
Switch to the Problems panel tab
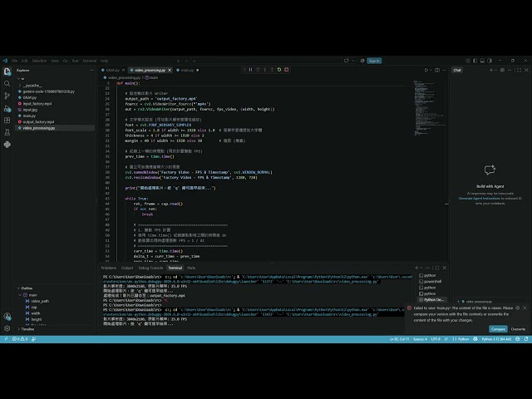(x=109, y=268)
